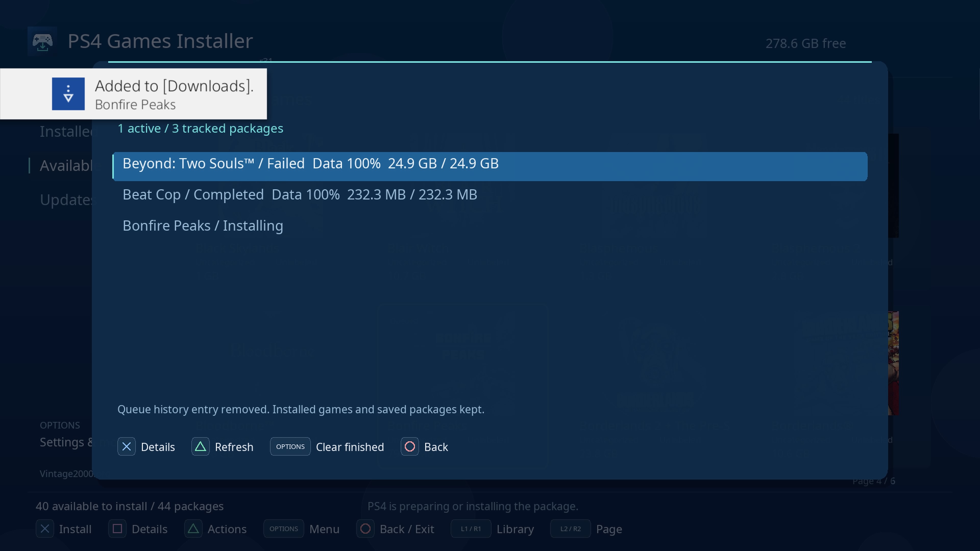
Task: Click the L1 / R1 key beside Library
Action: [471, 529]
